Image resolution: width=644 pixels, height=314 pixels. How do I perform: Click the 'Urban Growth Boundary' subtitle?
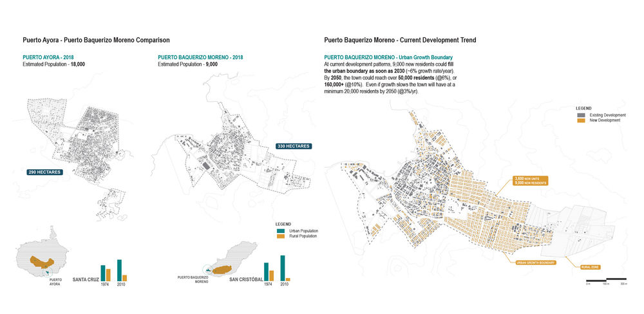coord(426,58)
